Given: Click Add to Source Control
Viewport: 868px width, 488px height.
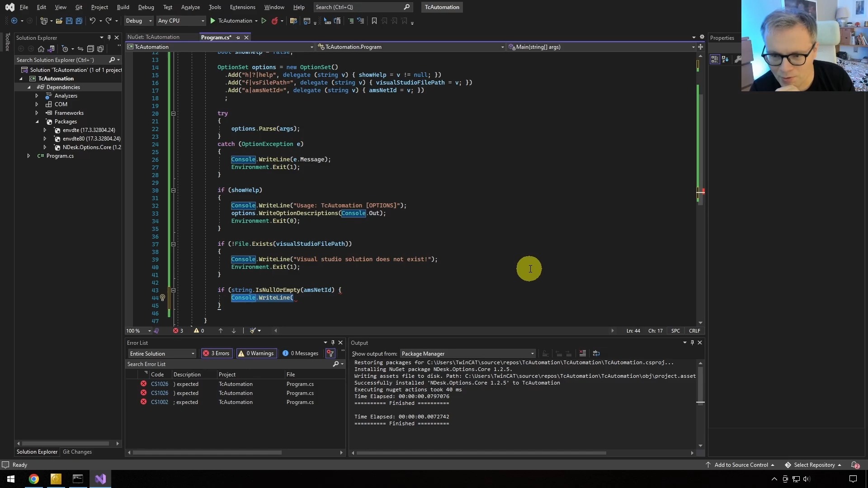Looking at the screenshot, I should pos(741,465).
